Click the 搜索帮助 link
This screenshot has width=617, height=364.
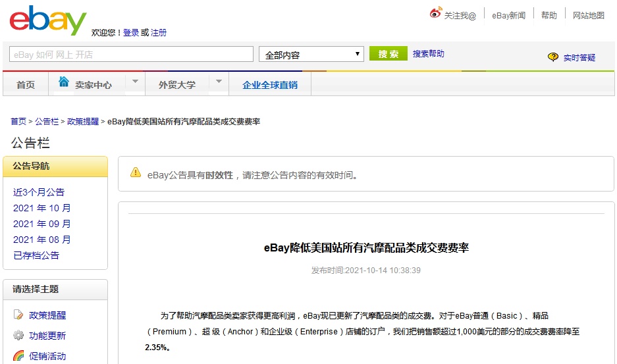click(x=429, y=53)
